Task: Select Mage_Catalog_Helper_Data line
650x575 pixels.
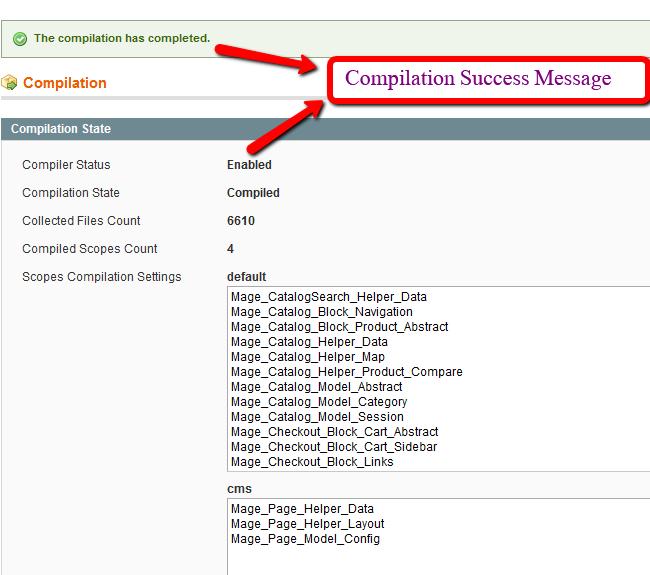Action: click(x=309, y=342)
